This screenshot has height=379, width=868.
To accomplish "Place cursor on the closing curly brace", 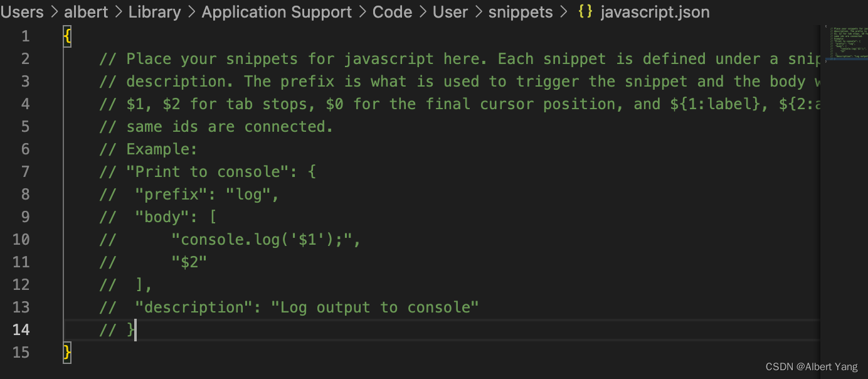I will point(68,353).
